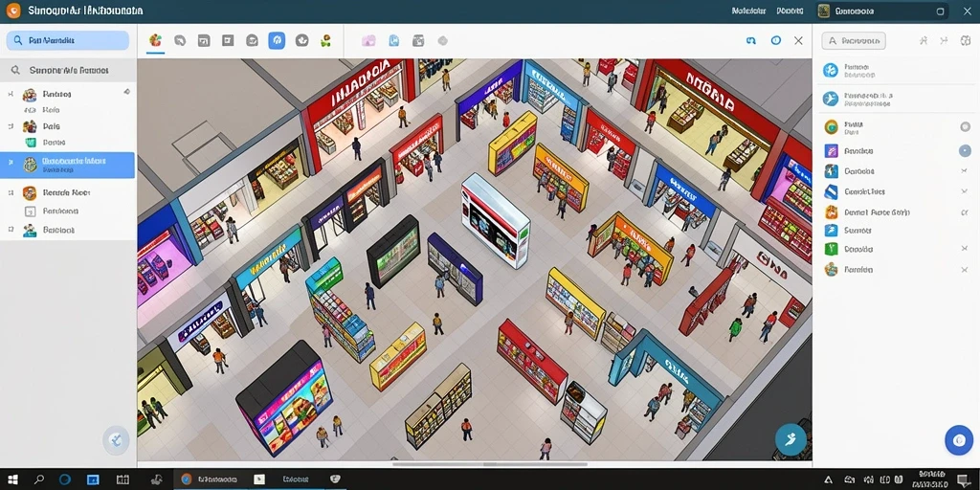980x490 pixels.
Task: Click the pink folder toolbar icon
Action: pyautogui.click(x=368, y=40)
